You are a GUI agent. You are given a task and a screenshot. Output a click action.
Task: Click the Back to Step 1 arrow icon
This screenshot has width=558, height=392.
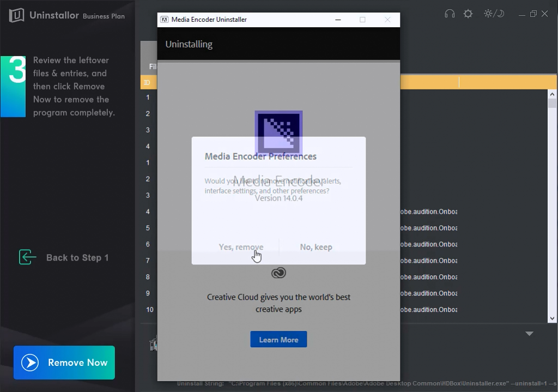coord(27,257)
